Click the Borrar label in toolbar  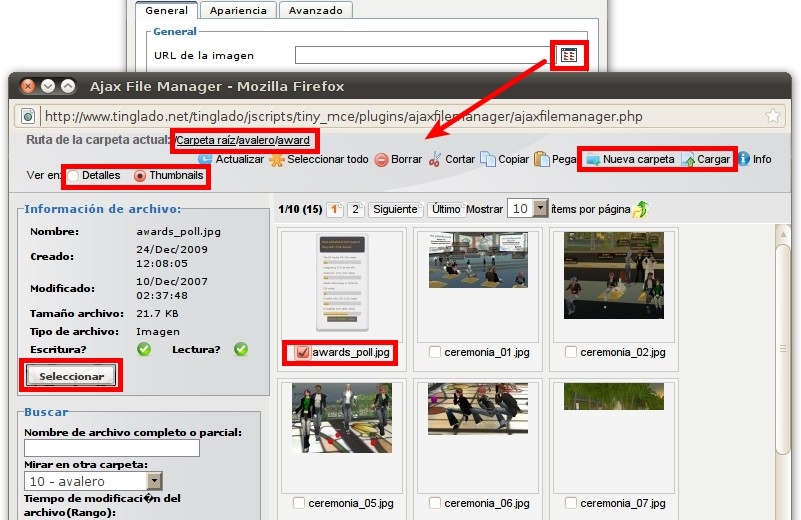[406, 159]
